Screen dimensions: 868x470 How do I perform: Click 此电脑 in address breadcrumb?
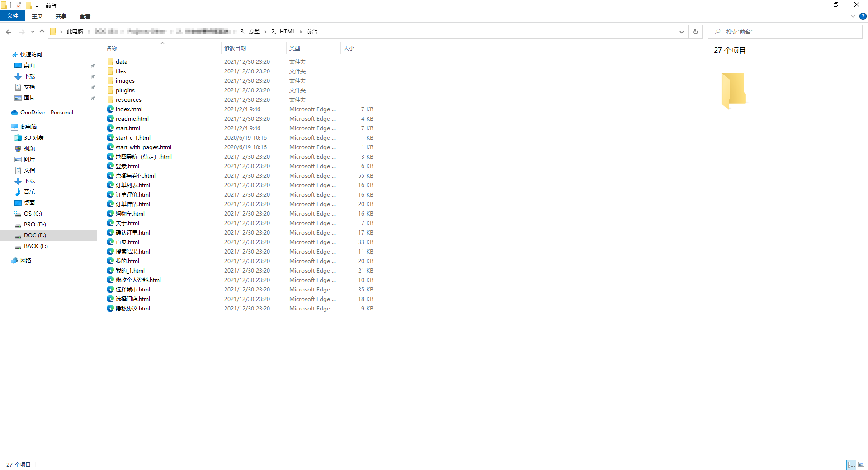point(75,32)
